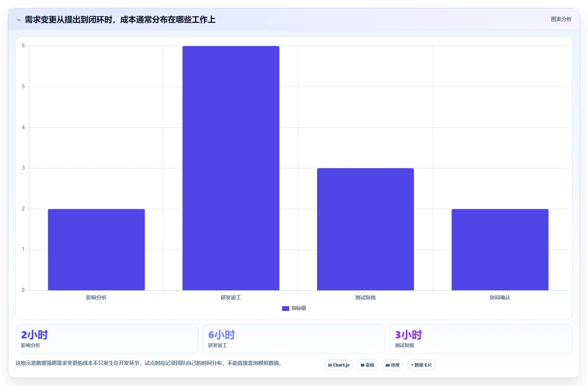Click the 协同确认 x-axis label
The height and width of the screenshot is (386, 588).
(x=500, y=297)
